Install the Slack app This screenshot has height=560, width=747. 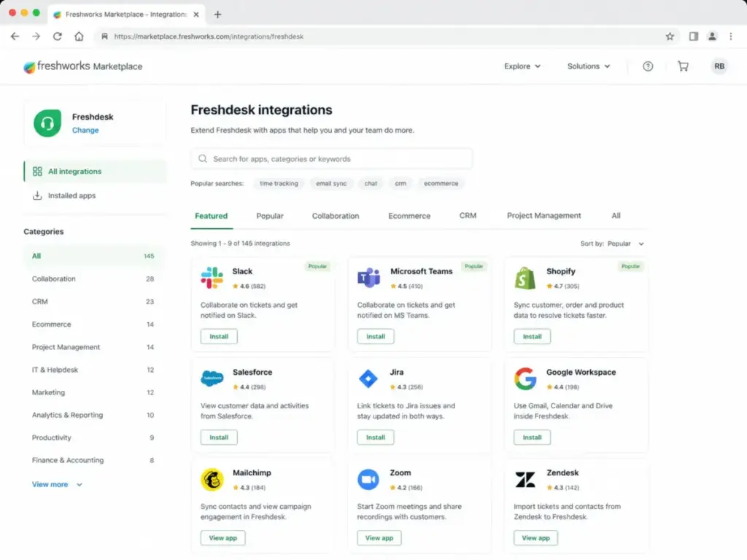[x=219, y=336]
